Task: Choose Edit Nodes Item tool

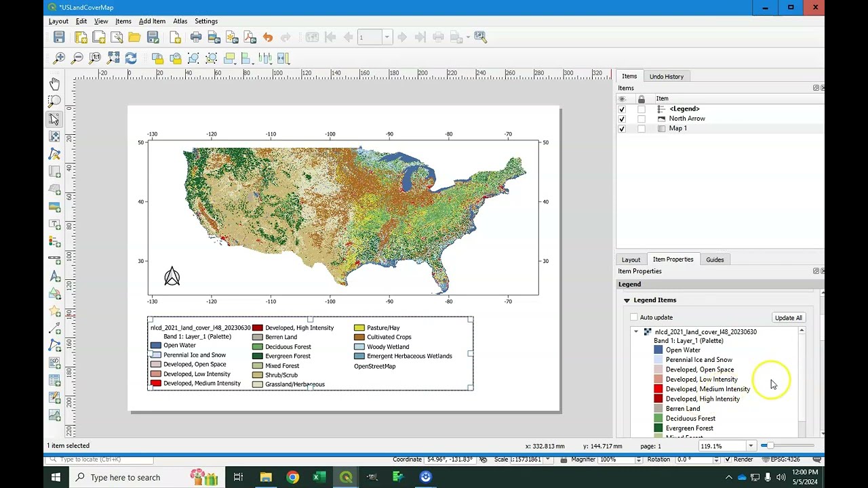Action: 54,155
